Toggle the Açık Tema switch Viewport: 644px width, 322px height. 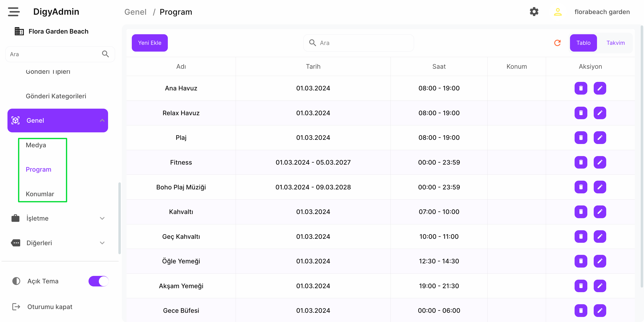[x=98, y=281]
